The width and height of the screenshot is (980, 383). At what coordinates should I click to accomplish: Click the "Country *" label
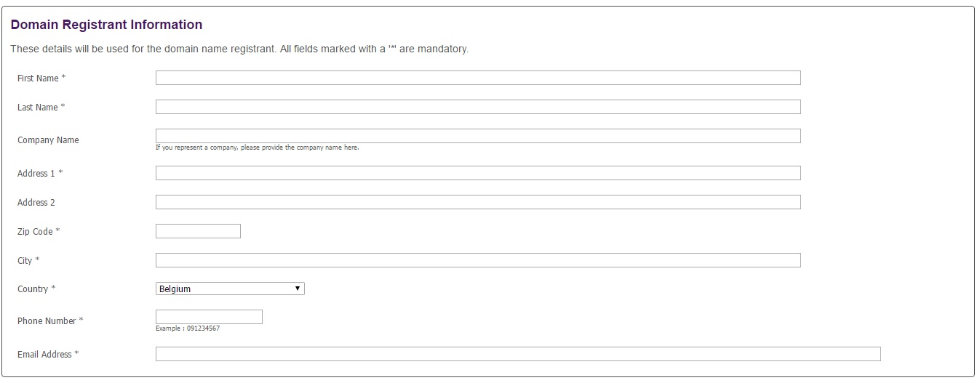click(x=36, y=289)
